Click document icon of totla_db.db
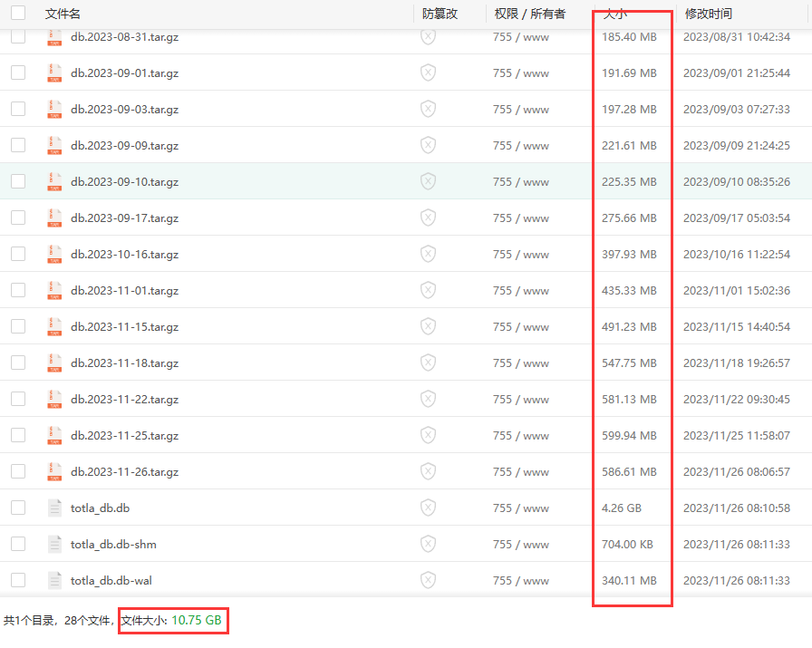Image resolution: width=812 pixels, height=648 pixels. coord(54,508)
